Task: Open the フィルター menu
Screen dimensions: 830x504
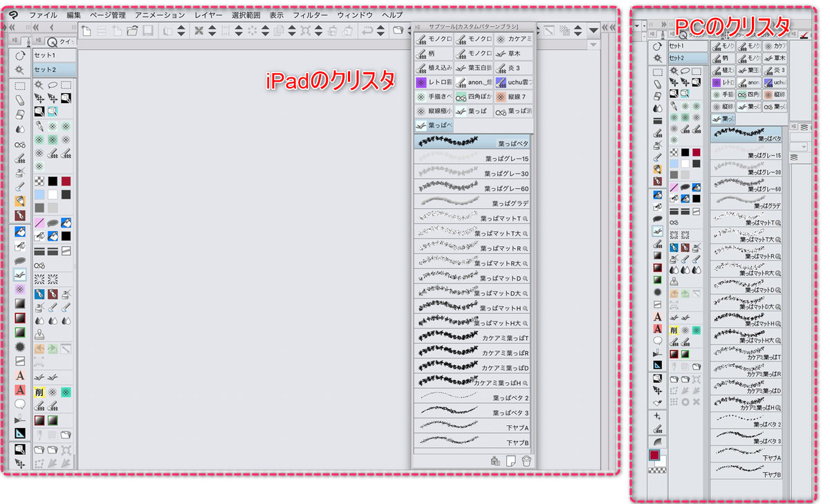Action: click(x=311, y=15)
